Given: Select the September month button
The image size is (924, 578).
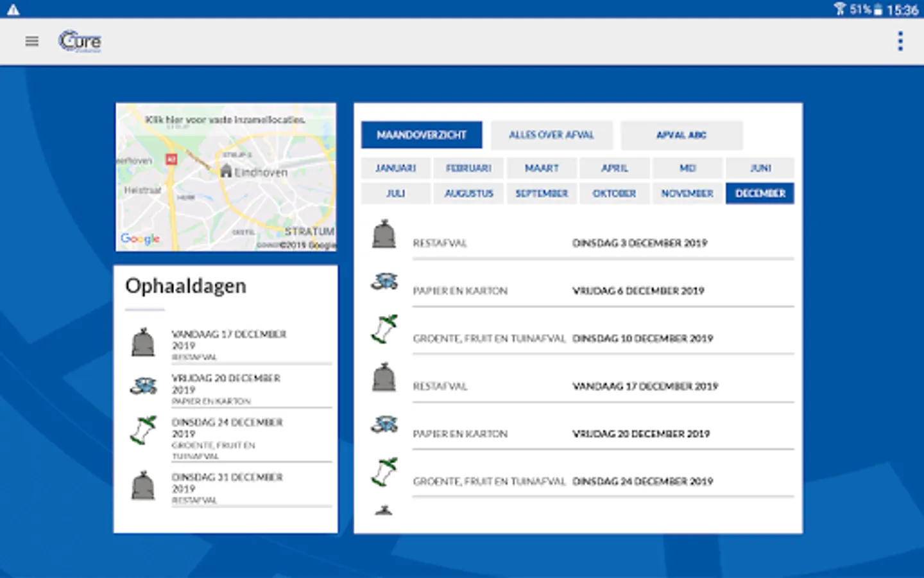Looking at the screenshot, I should pyautogui.click(x=542, y=193).
